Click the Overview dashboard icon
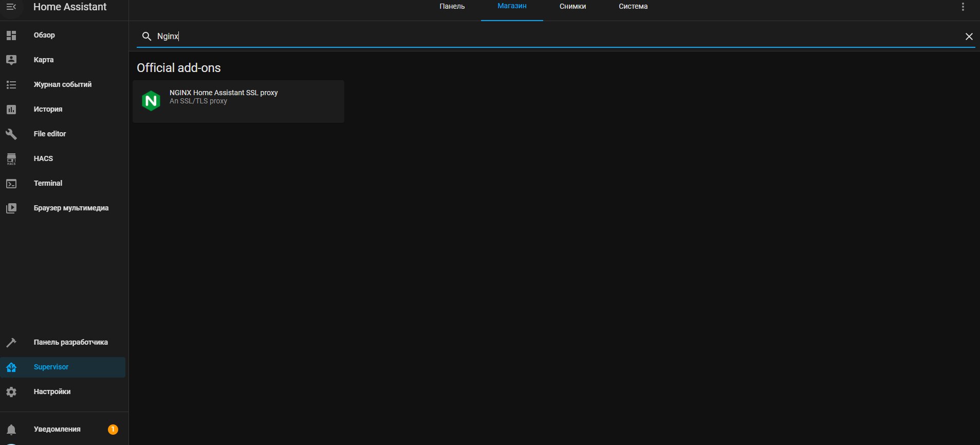 tap(11, 35)
